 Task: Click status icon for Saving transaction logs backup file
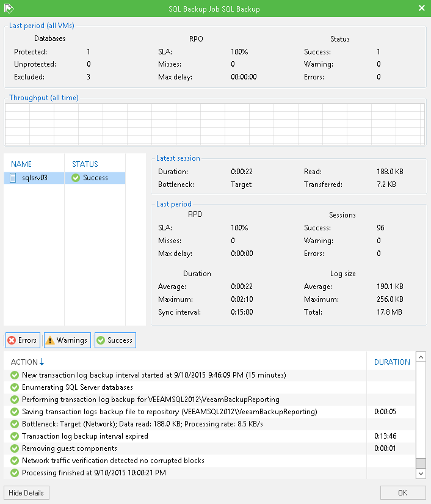tap(15, 412)
